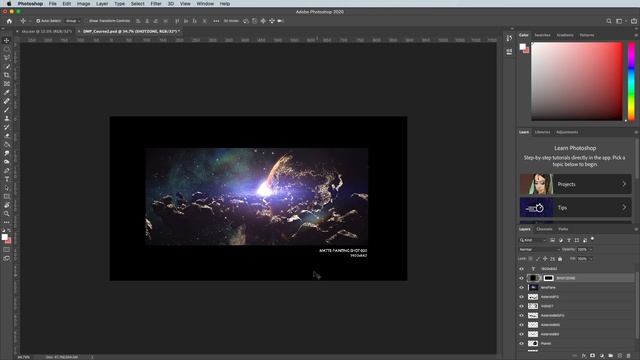Switch to the Libraries tab

point(542,132)
